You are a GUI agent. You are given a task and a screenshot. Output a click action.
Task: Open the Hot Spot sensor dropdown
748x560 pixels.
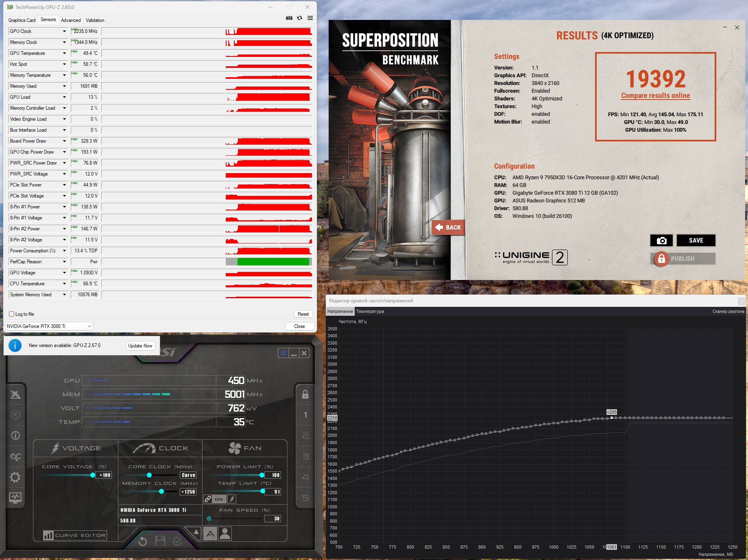pyautogui.click(x=64, y=64)
